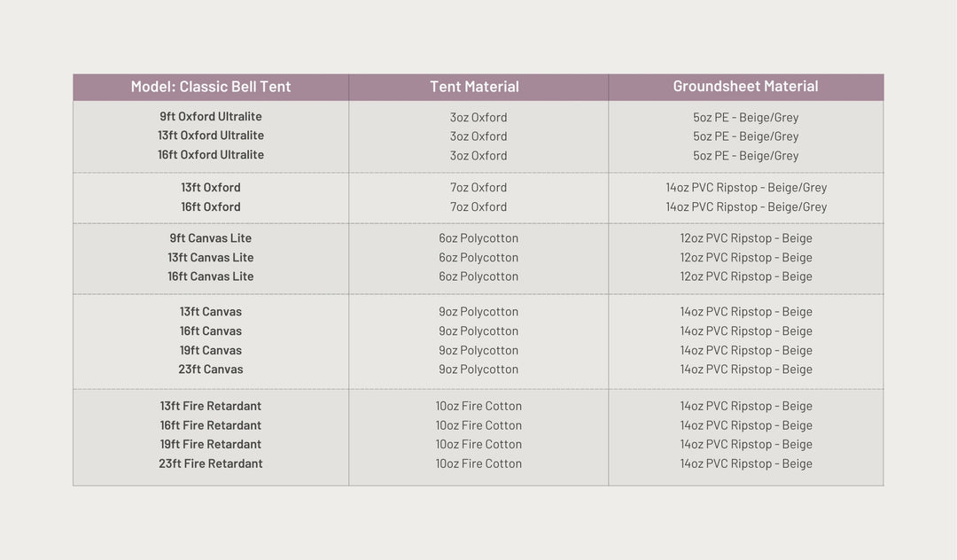The image size is (957, 560).
Task: Click the "13ft Canvas Lite" model name
Action: 211,258
